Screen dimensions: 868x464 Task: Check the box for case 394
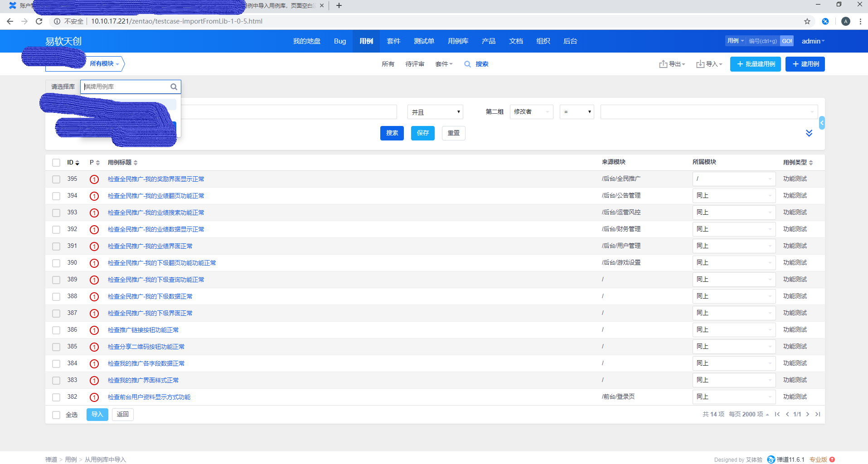(x=56, y=196)
